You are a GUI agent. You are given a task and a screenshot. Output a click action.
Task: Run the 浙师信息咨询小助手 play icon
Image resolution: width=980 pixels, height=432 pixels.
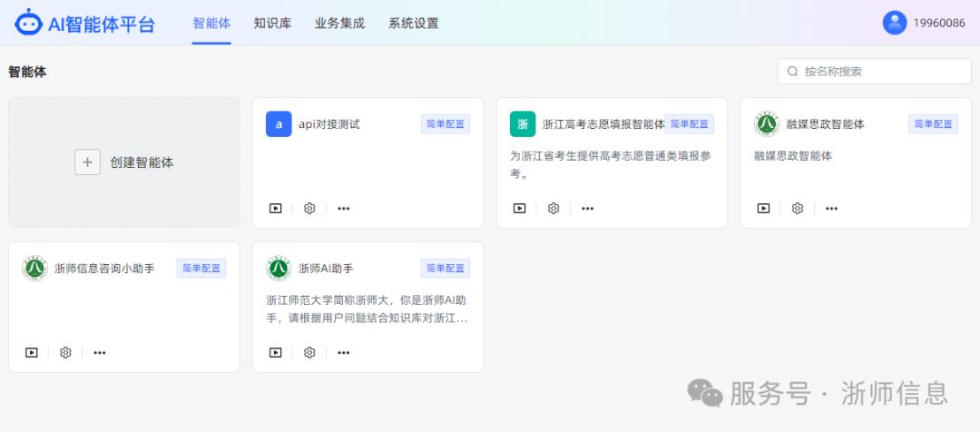click(x=32, y=353)
